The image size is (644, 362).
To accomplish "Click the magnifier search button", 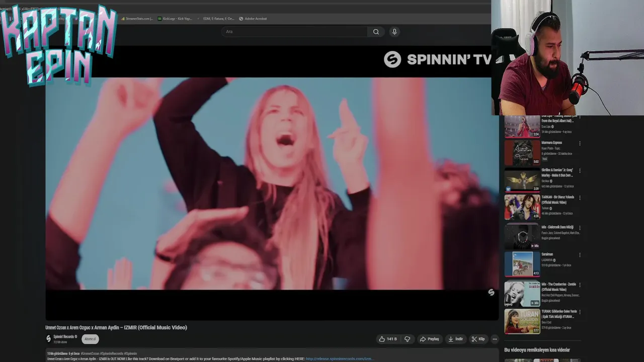I will (376, 32).
